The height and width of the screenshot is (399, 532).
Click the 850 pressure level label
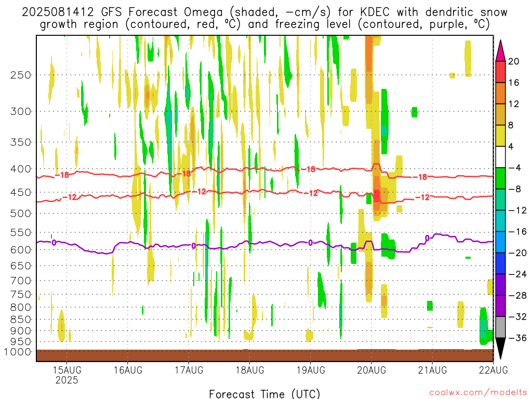pos(21,320)
